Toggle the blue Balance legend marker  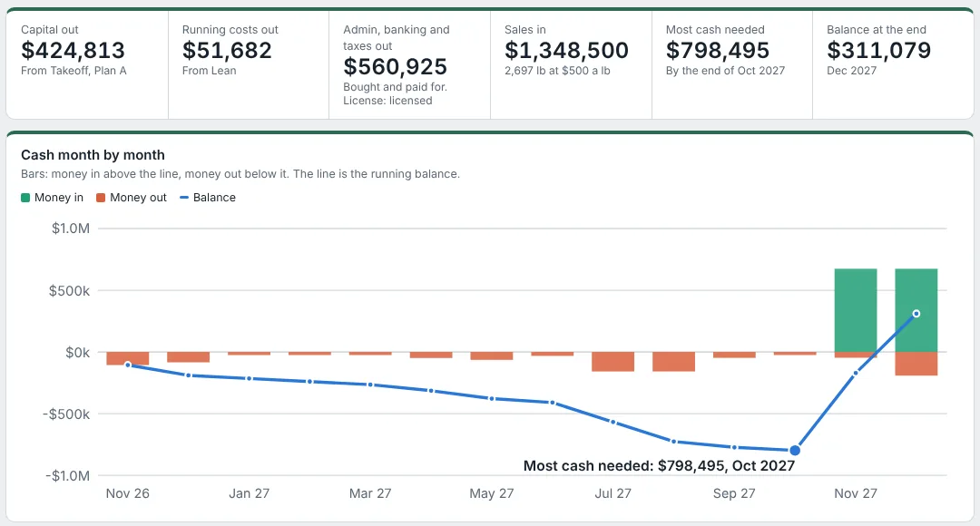pyautogui.click(x=184, y=198)
